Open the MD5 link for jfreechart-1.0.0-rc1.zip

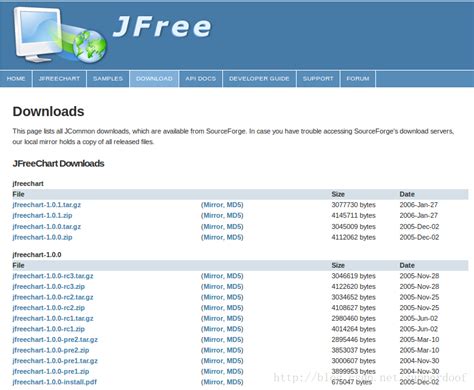pyautogui.click(x=234, y=329)
